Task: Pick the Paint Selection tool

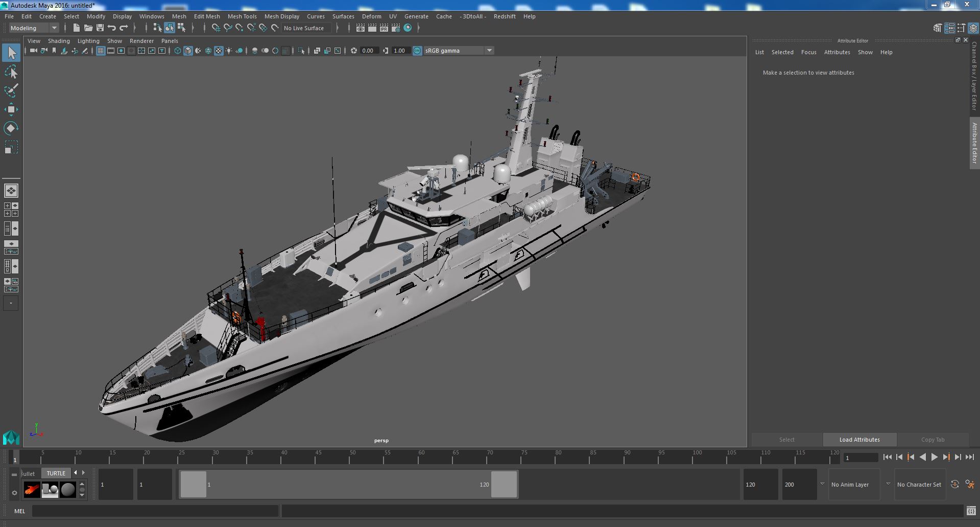Action: click(x=11, y=90)
